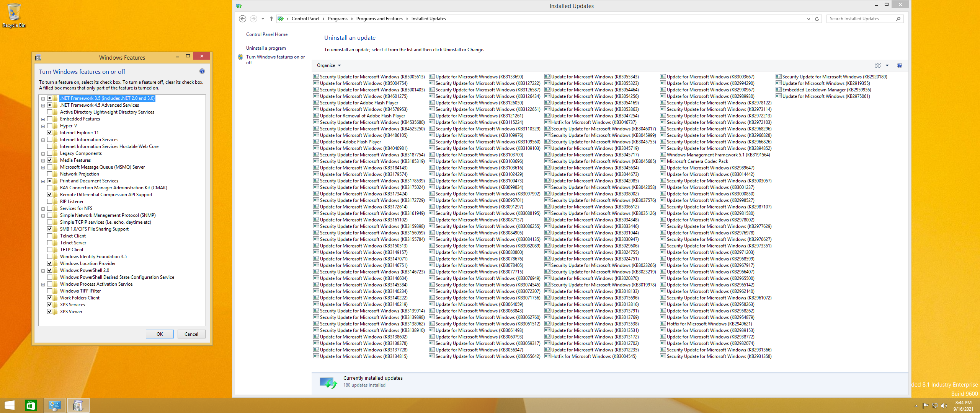980x413 pixels.
Task: Expand Print and Document Services node
Action: (x=43, y=181)
